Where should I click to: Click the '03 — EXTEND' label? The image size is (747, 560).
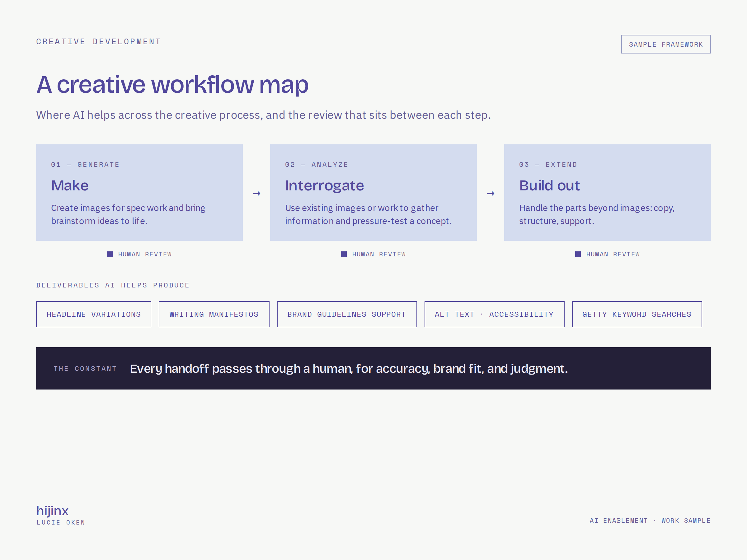(x=548, y=164)
